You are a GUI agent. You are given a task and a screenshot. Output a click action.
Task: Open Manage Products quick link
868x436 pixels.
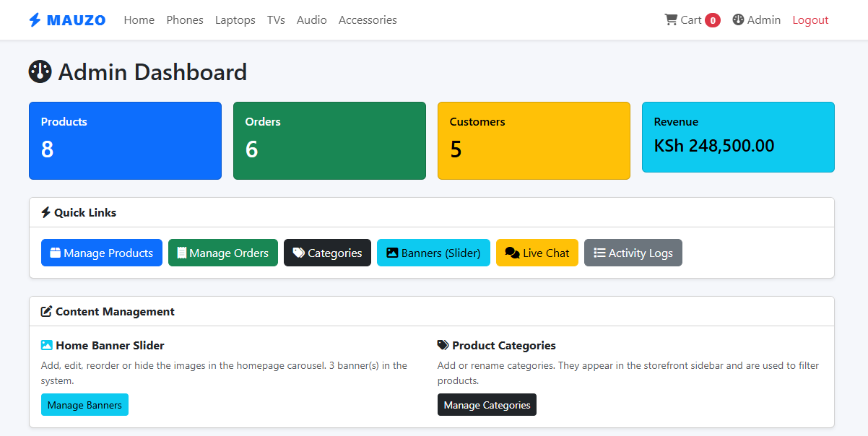pos(102,253)
